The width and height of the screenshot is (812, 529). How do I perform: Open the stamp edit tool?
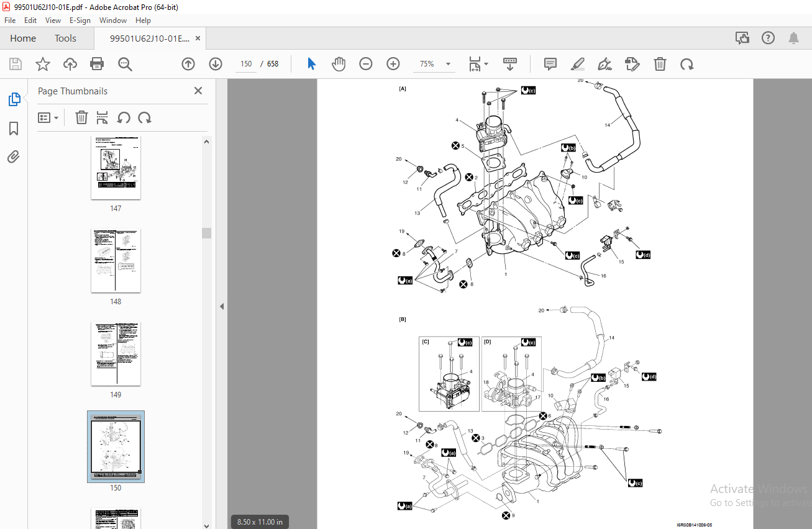point(632,64)
